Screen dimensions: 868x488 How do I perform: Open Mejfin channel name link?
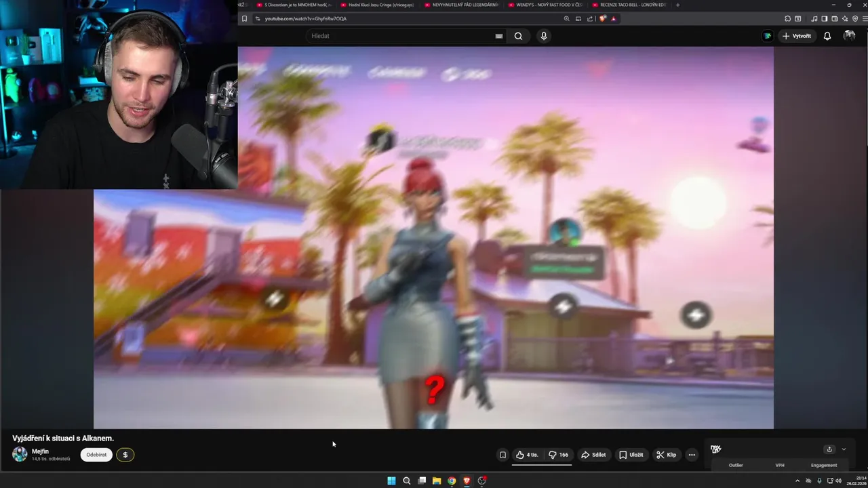click(40, 451)
